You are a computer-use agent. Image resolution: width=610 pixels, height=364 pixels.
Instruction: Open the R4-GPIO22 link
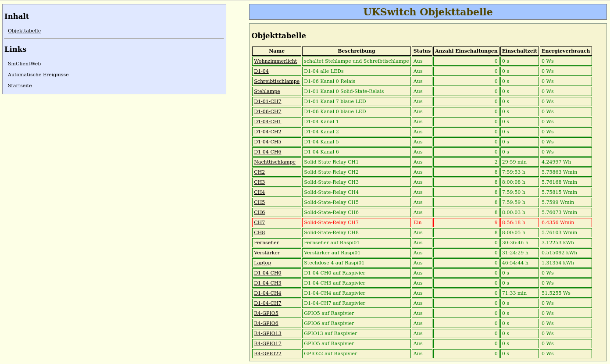tap(268, 353)
